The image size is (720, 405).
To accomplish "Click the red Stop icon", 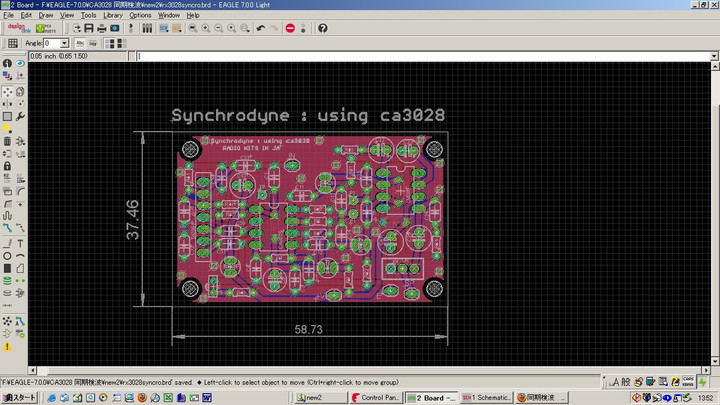I will (290, 28).
